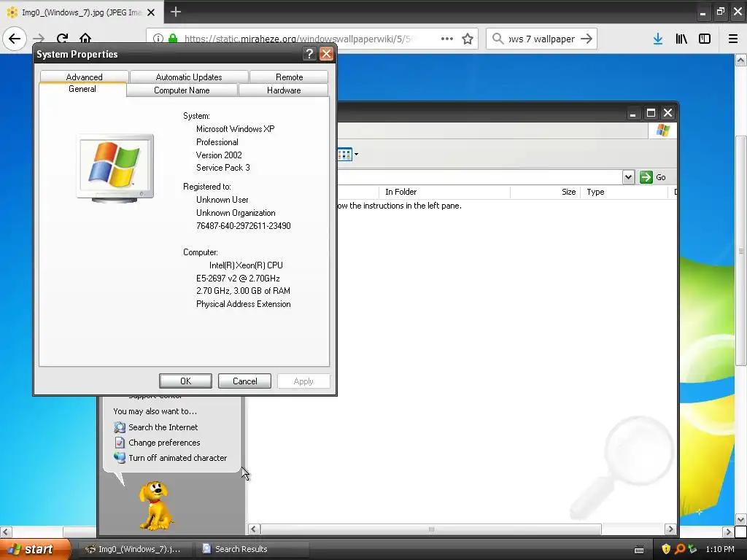
Task: Sort by Size column header
Action: coord(546,192)
